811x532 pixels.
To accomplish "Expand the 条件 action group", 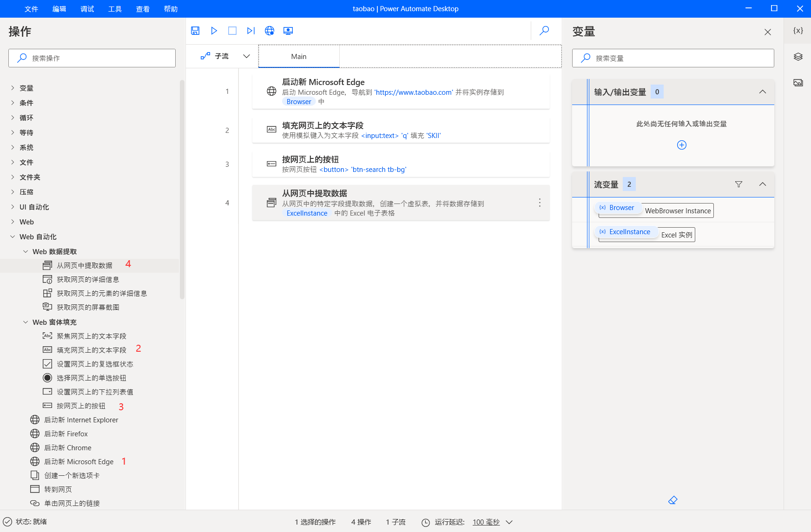I will 13,103.
